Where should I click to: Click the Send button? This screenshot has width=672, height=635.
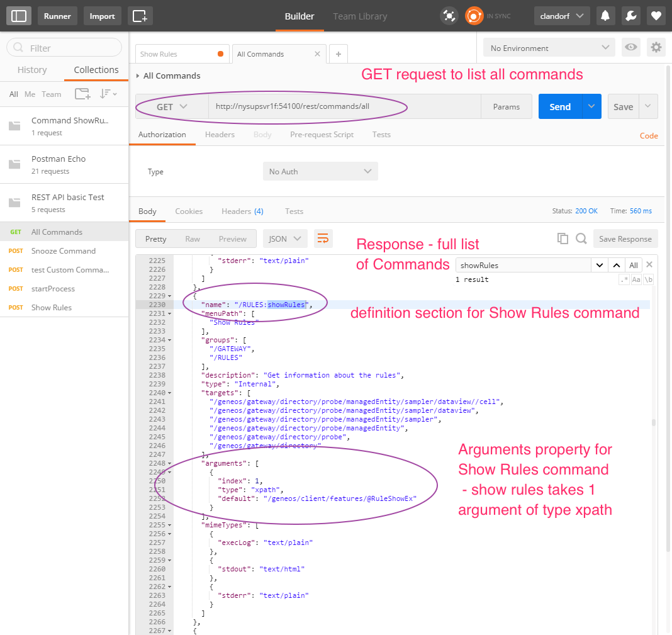tap(560, 107)
